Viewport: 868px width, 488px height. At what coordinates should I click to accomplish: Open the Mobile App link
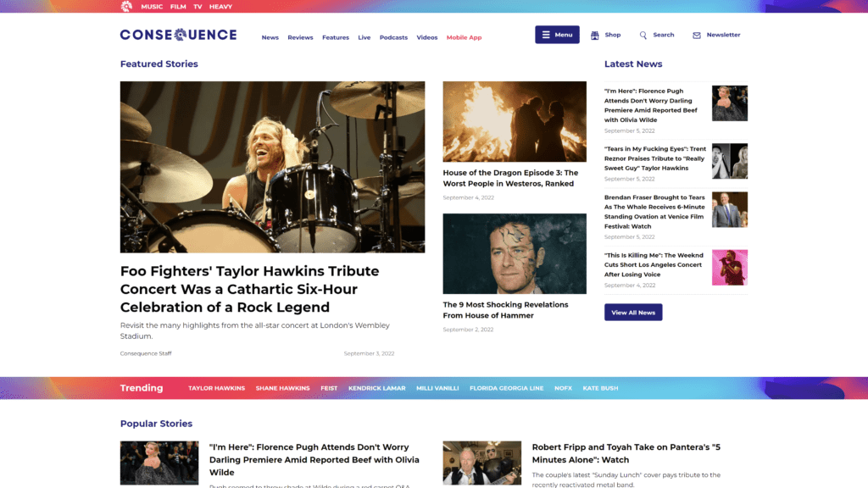[x=464, y=37]
